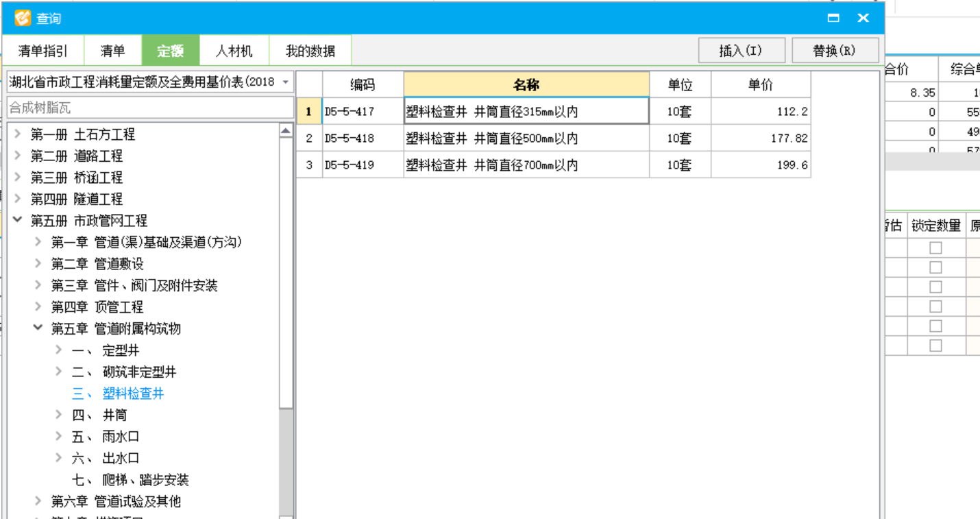Select 三、塑料检查井 tree item
This screenshot has height=519, width=980.
118,394
